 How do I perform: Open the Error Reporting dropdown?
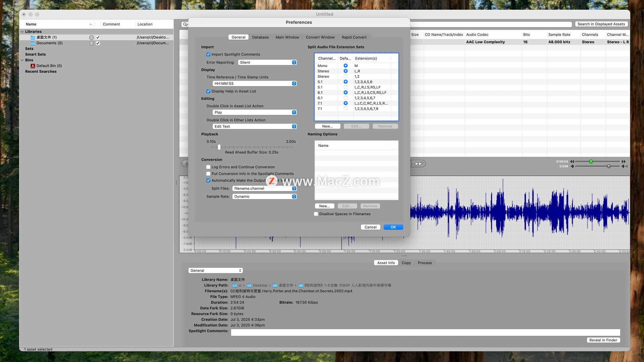click(x=267, y=63)
